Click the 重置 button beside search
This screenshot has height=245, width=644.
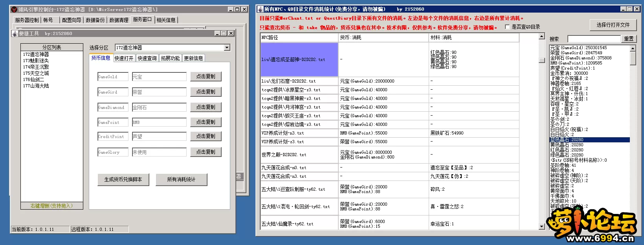[629, 39]
